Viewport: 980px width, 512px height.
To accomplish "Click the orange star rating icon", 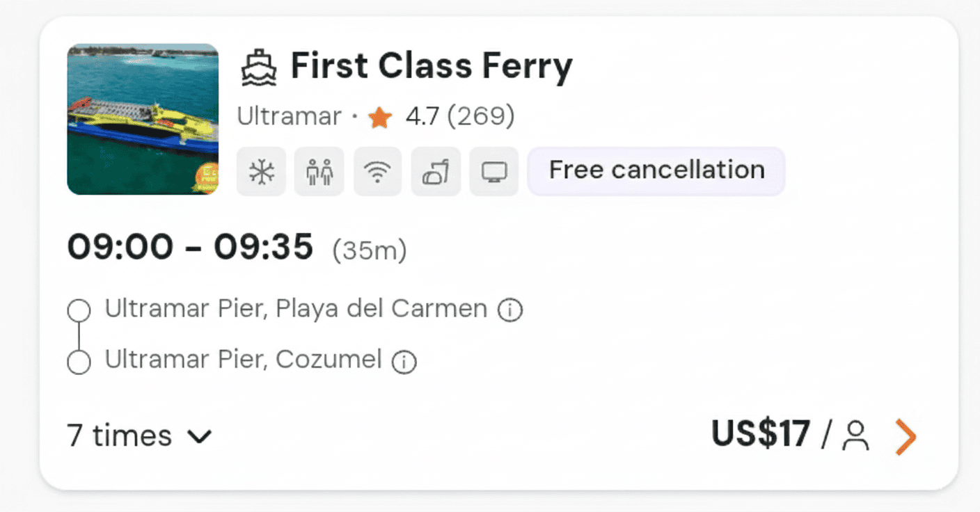I will (x=380, y=117).
